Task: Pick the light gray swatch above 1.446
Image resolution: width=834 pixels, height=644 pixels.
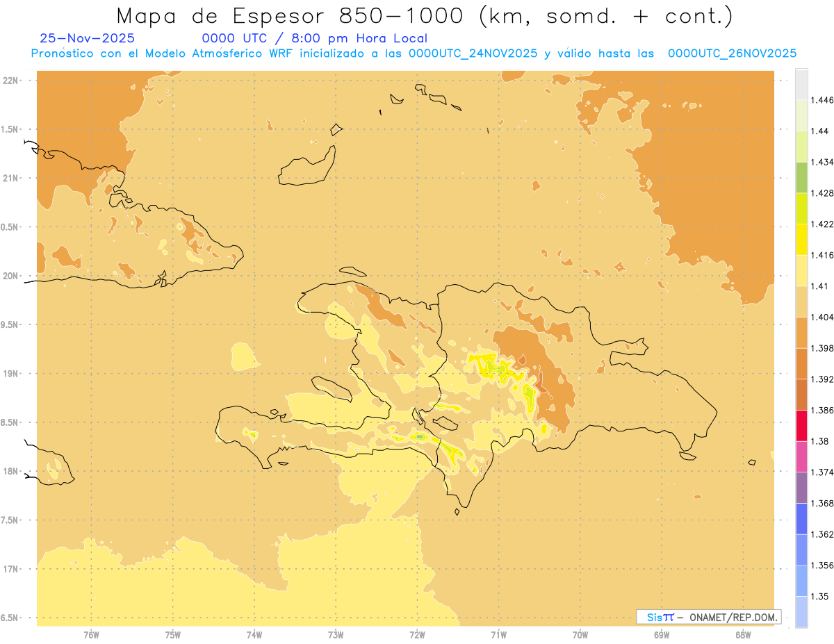Action: [801, 84]
